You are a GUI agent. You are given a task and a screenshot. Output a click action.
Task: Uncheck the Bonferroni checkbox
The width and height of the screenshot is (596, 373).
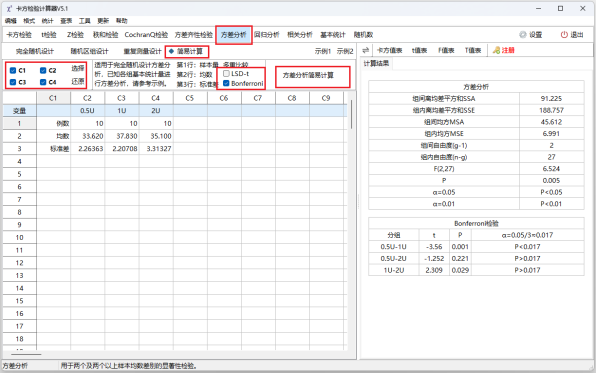[x=226, y=83]
